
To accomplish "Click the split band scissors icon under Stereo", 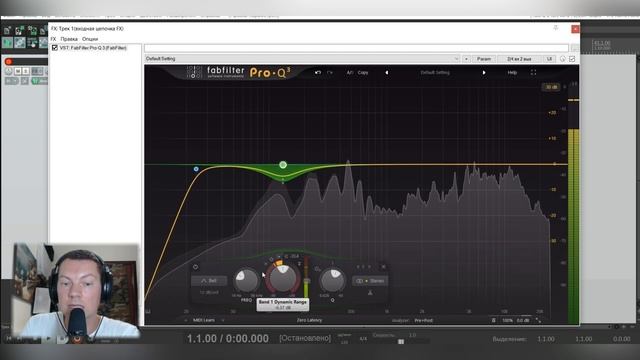I will click(370, 293).
